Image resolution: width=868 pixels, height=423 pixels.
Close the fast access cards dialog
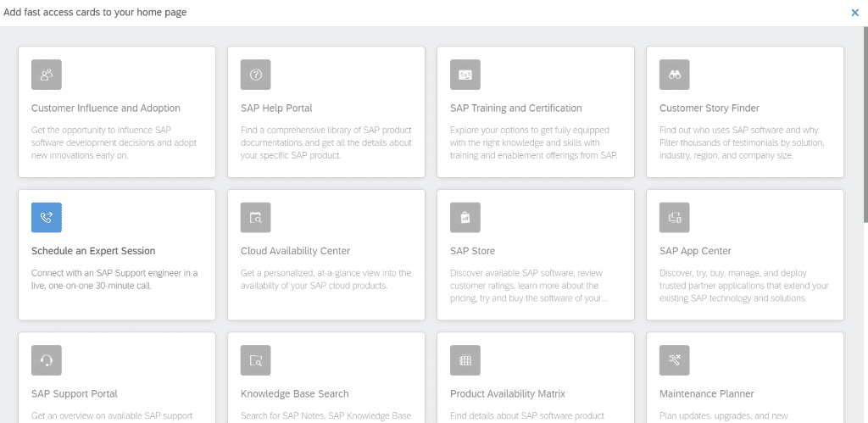(854, 13)
